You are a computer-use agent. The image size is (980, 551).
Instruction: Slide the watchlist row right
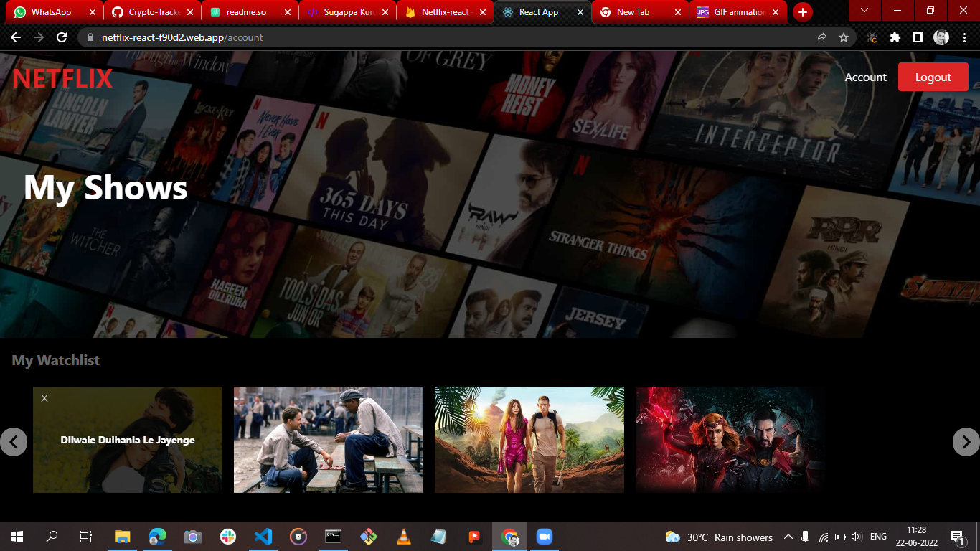tap(966, 442)
